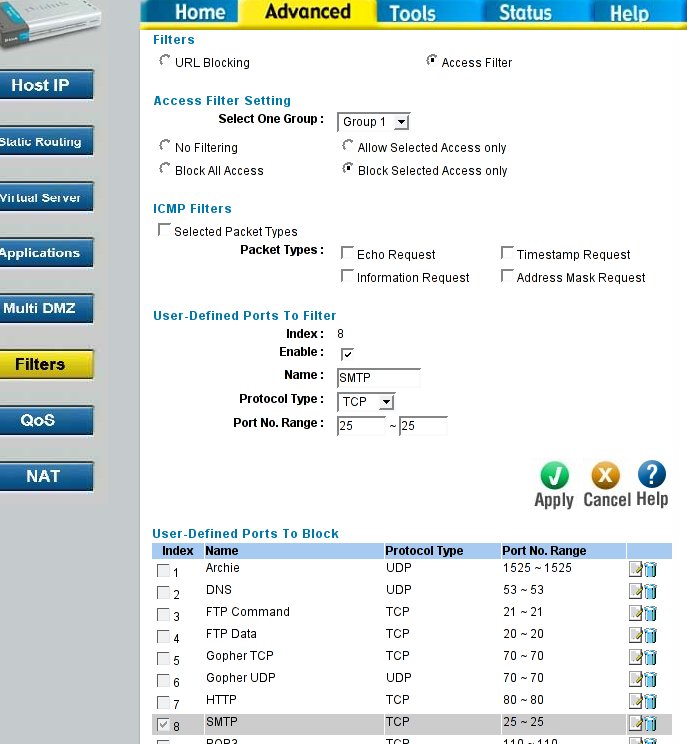Check Echo Request packet type
Screen dimensions: 687x744
pyautogui.click(x=347, y=253)
